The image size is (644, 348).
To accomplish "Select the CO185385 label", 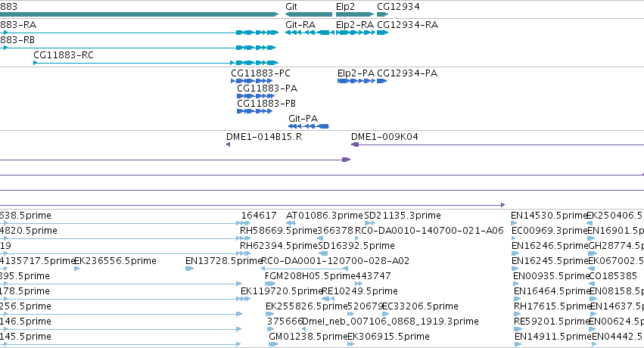I will [613, 276].
